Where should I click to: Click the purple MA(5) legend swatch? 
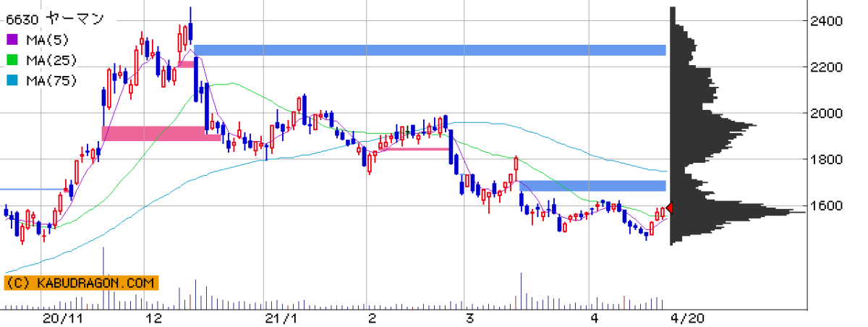coord(13,38)
